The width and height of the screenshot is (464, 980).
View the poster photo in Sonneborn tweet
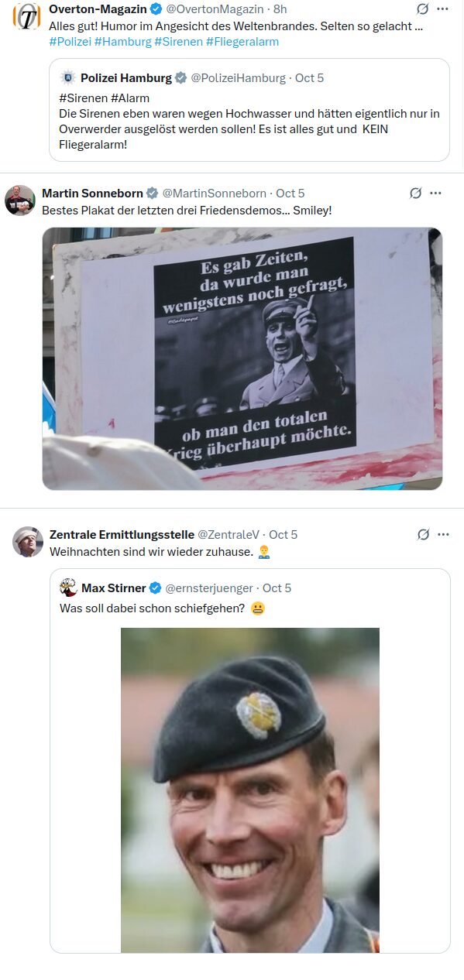[x=242, y=358]
